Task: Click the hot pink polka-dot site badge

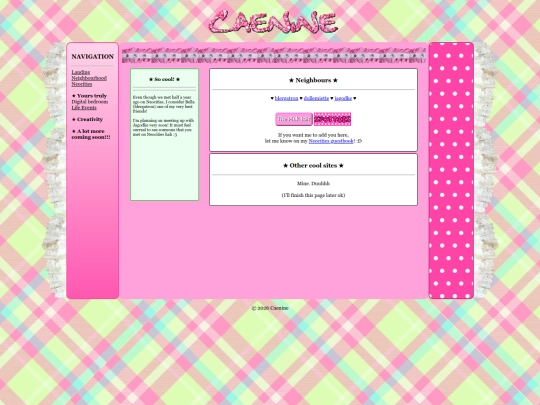Action: click(332, 119)
